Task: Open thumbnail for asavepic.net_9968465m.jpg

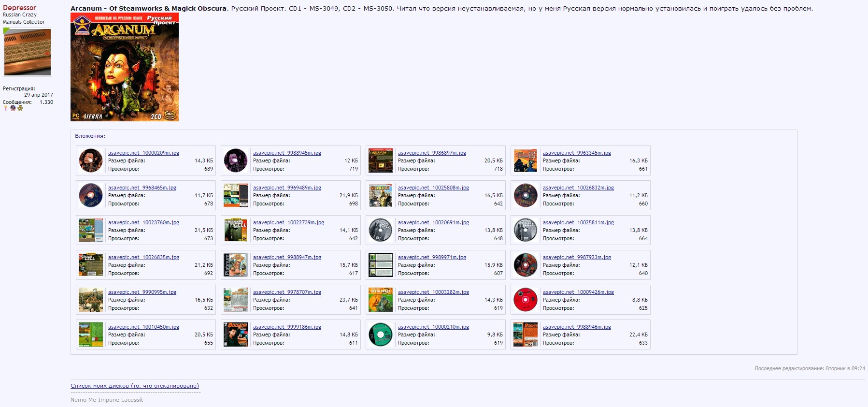Action: [x=91, y=195]
